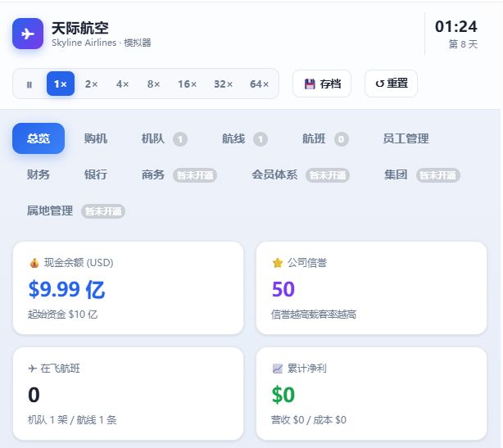This screenshot has height=448, width=503.
Task: Click the Skyline Airlines plane logo icon
Action: [28, 34]
